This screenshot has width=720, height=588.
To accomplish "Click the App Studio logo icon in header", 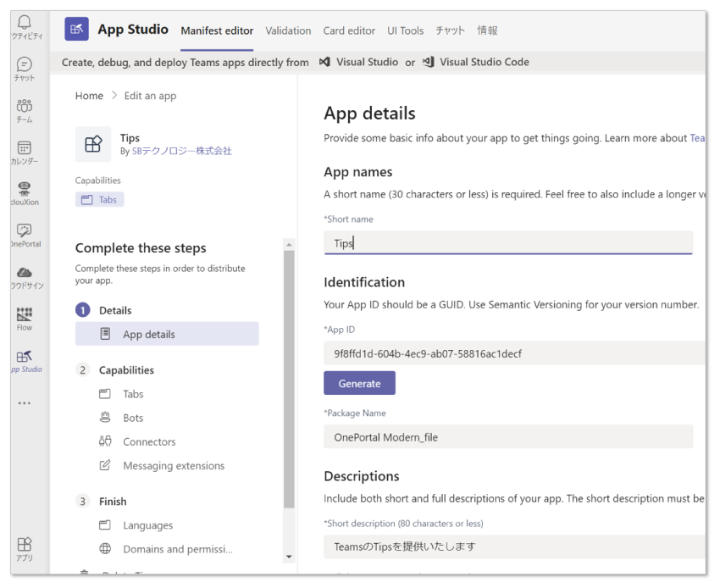I will [x=77, y=29].
